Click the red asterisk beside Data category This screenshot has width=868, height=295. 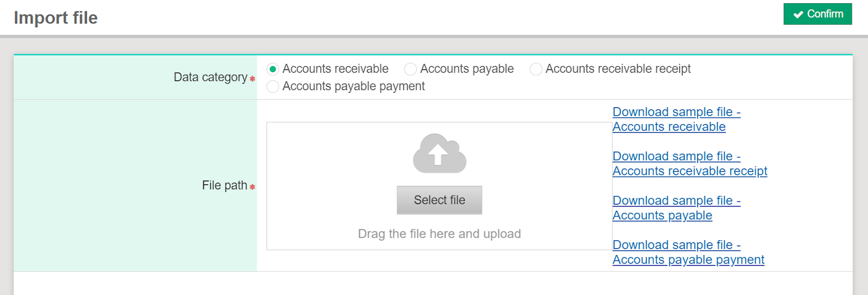252,79
